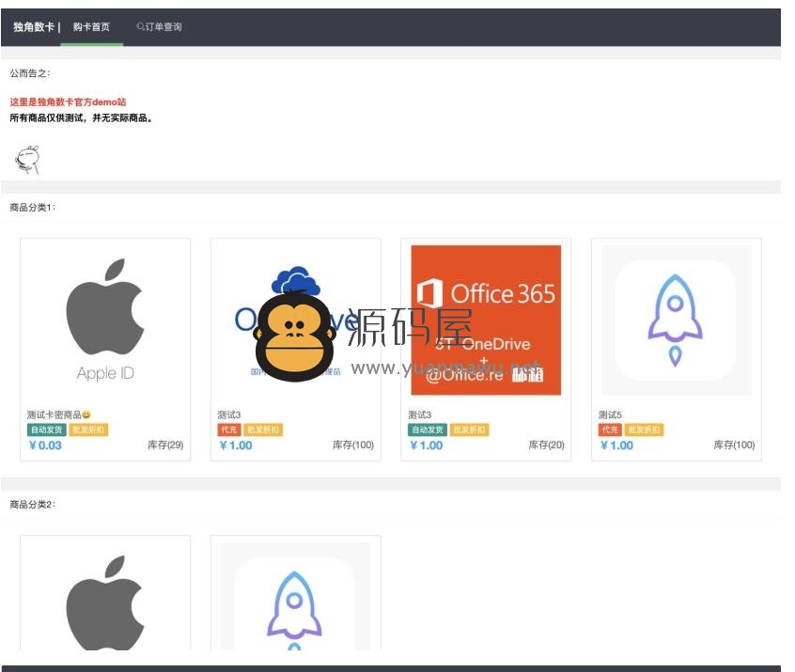Click the 自动发货 tag on the Office 365 card
This screenshot has width=795, height=672.
(428, 430)
